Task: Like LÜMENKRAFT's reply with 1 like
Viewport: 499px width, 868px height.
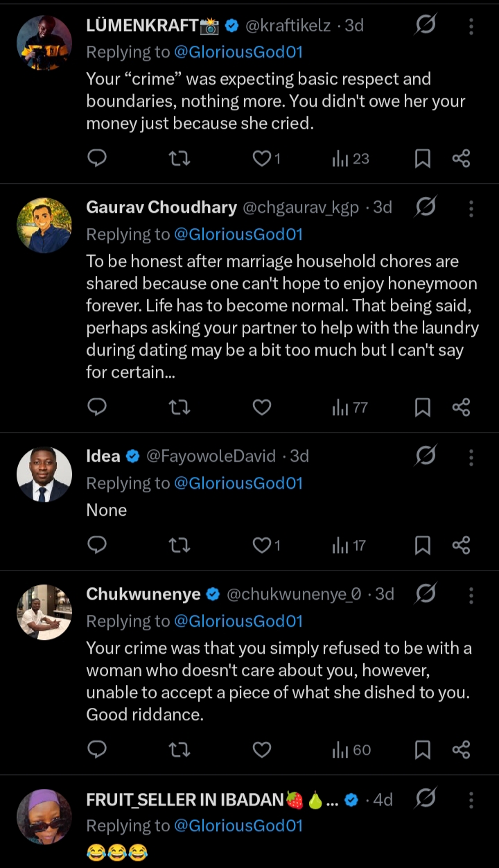Action: click(x=261, y=159)
